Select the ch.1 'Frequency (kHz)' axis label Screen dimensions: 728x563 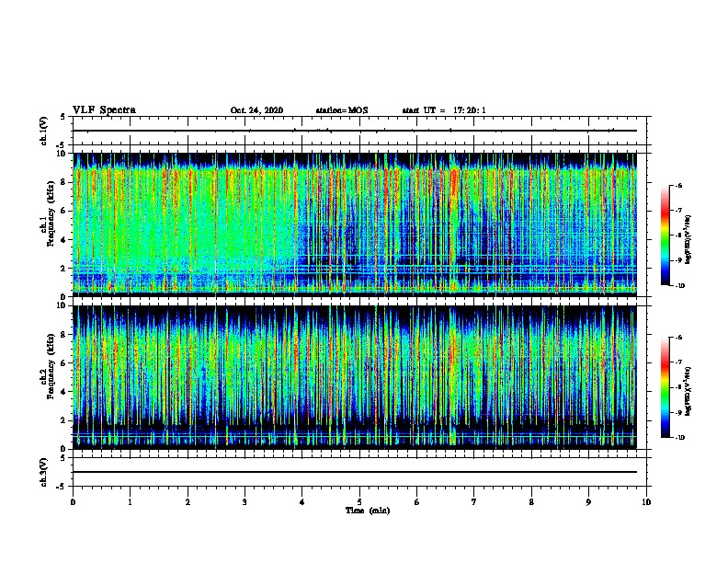(51, 214)
